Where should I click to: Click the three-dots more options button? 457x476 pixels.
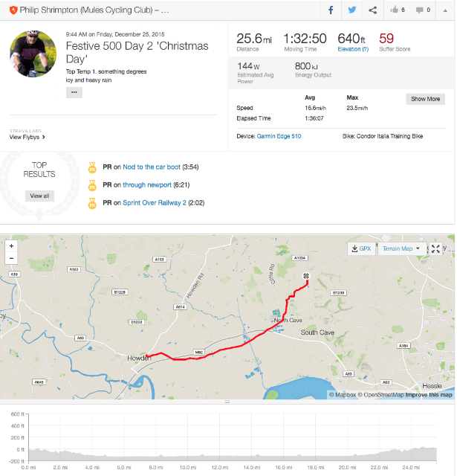point(74,92)
